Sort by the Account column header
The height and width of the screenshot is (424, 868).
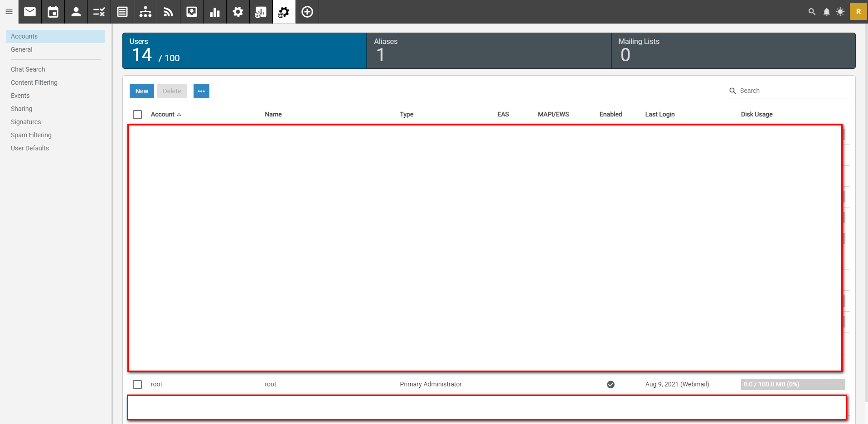pyautogui.click(x=163, y=115)
